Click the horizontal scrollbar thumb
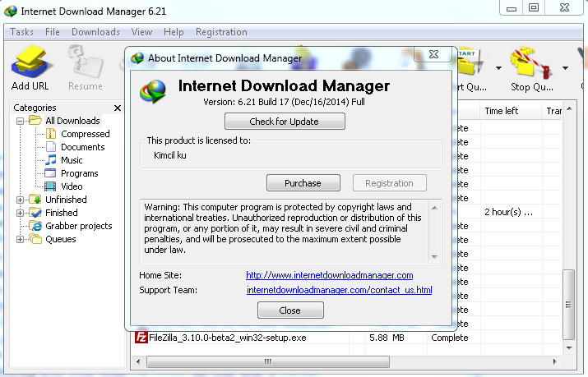This screenshot has width=588, height=377. coord(268,361)
